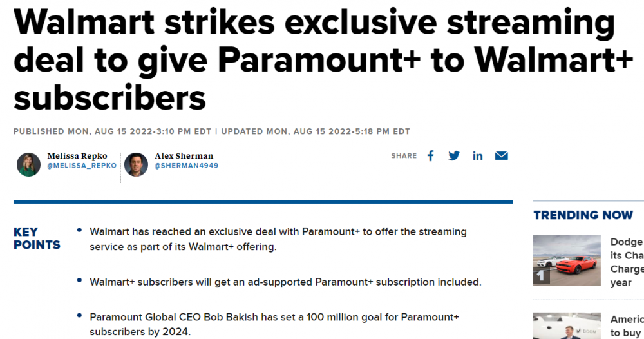The image size is (644, 339).
Task: Visit the @MELISSA_REPKO Twitter handle
Action: (x=82, y=166)
